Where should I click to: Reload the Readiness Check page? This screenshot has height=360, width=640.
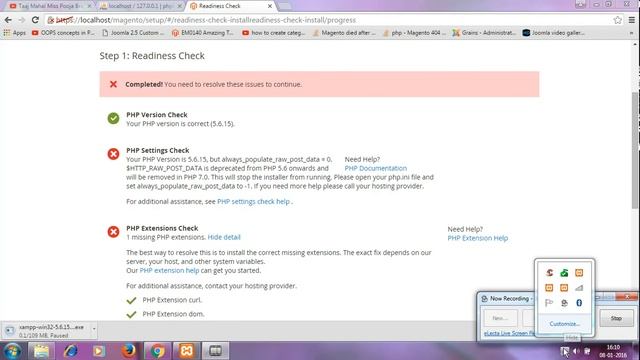[x=36, y=20]
